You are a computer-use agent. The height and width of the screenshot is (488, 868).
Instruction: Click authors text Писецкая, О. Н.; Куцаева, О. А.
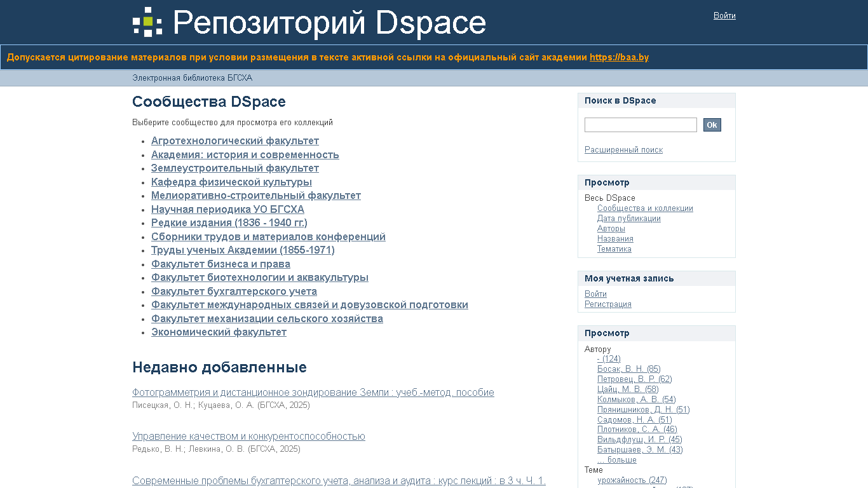click(193, 405)
